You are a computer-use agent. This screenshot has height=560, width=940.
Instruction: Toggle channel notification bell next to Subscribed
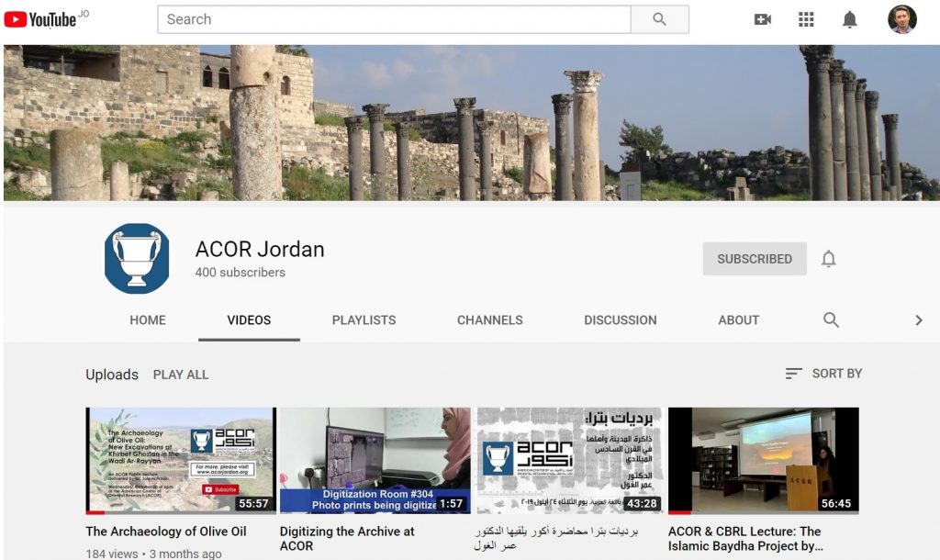click(x=828, y=259)
